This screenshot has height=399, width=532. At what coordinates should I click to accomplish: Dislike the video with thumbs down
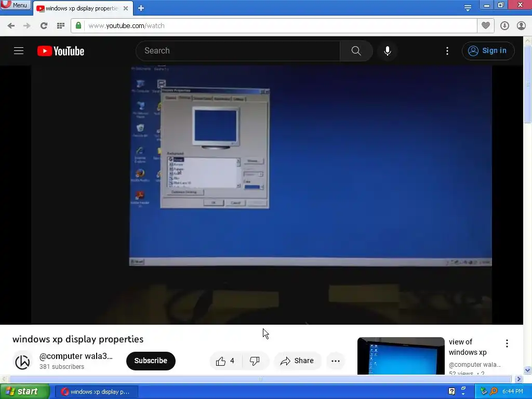(x=255, y=361)
